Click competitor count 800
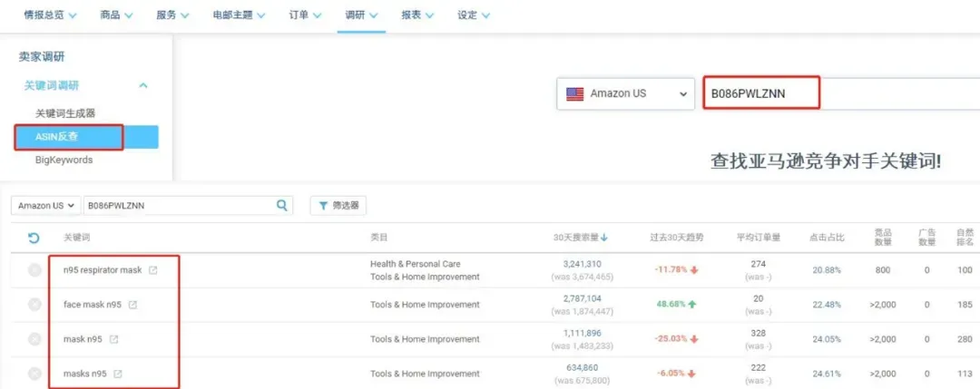 tap(883, 269)
